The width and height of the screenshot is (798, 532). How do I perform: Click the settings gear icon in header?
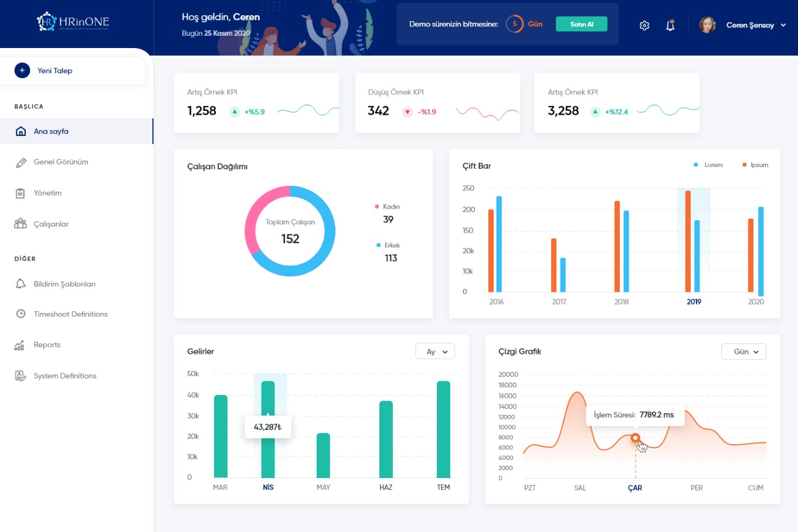tap(644, 25)
